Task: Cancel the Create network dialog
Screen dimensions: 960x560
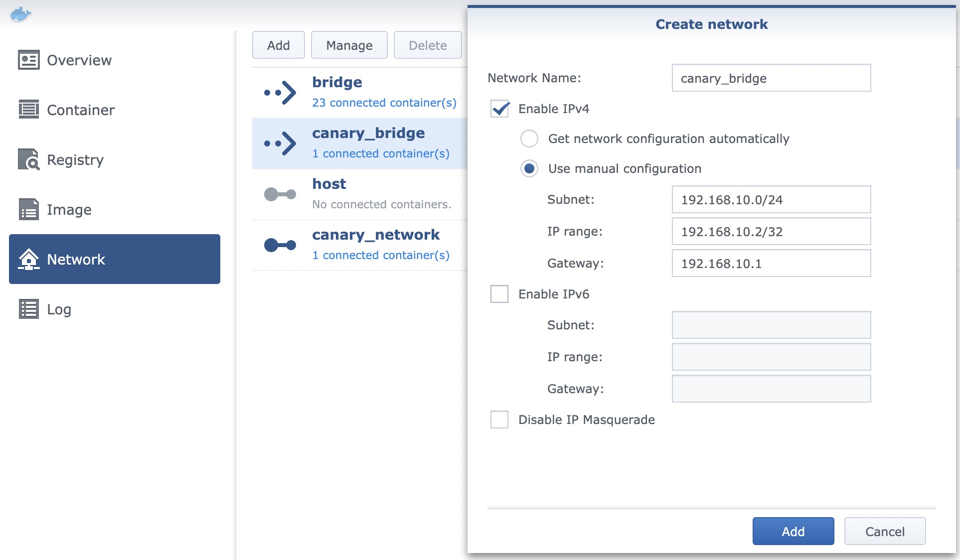Action: click(x=885, y=532)
